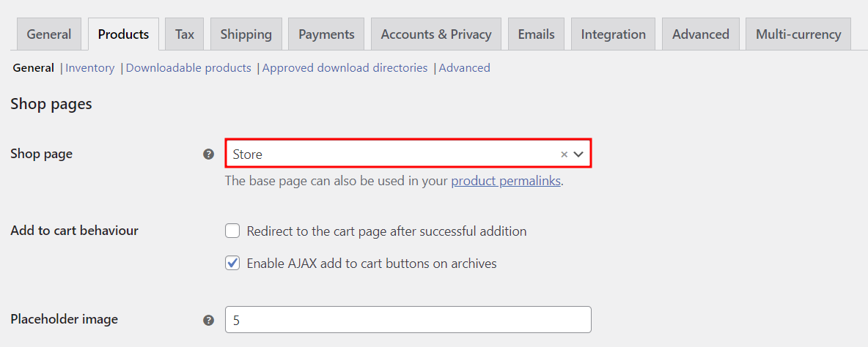
Task: Open the Tax settings tab
Action: 185,34
